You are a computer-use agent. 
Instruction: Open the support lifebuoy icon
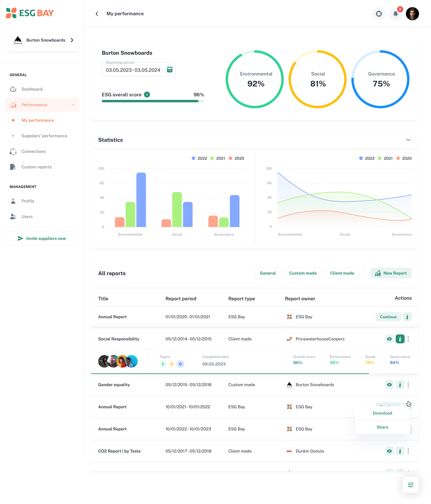click(379, 14)
